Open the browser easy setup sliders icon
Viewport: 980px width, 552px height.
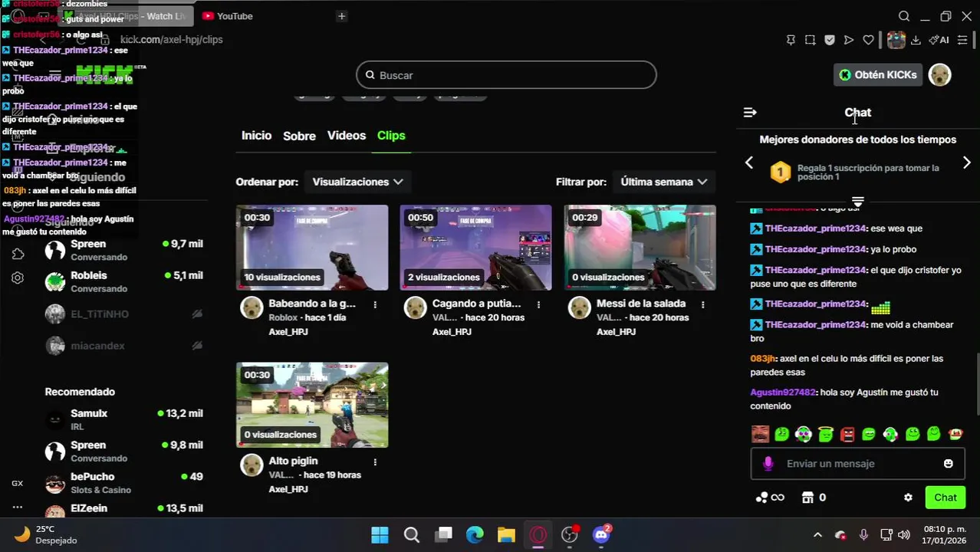pos(963,40)
